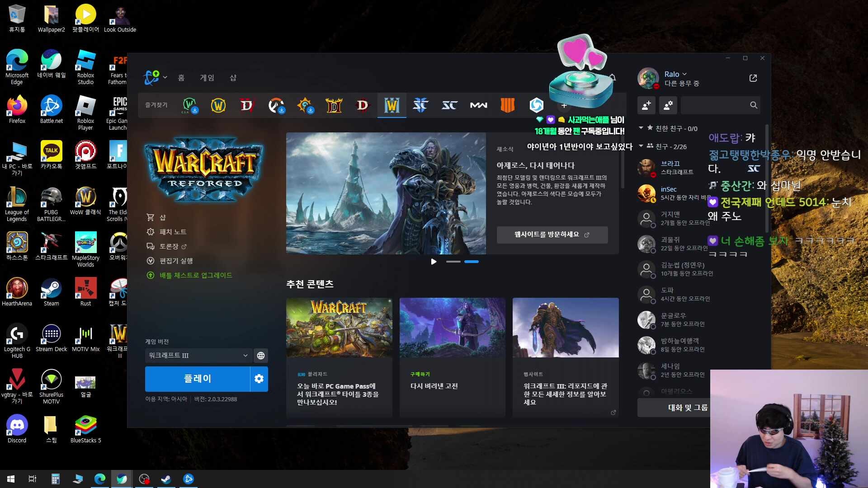
Task: Select WoW Classic in the favorites bar
Action: click(189, 105)
